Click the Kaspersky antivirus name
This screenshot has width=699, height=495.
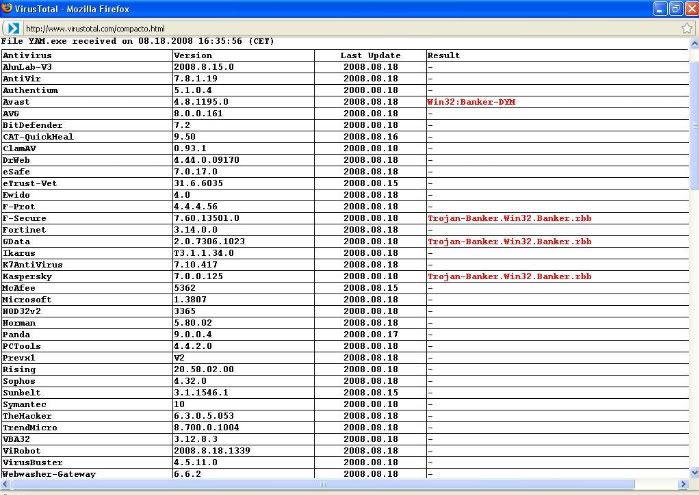pos(27,276)
